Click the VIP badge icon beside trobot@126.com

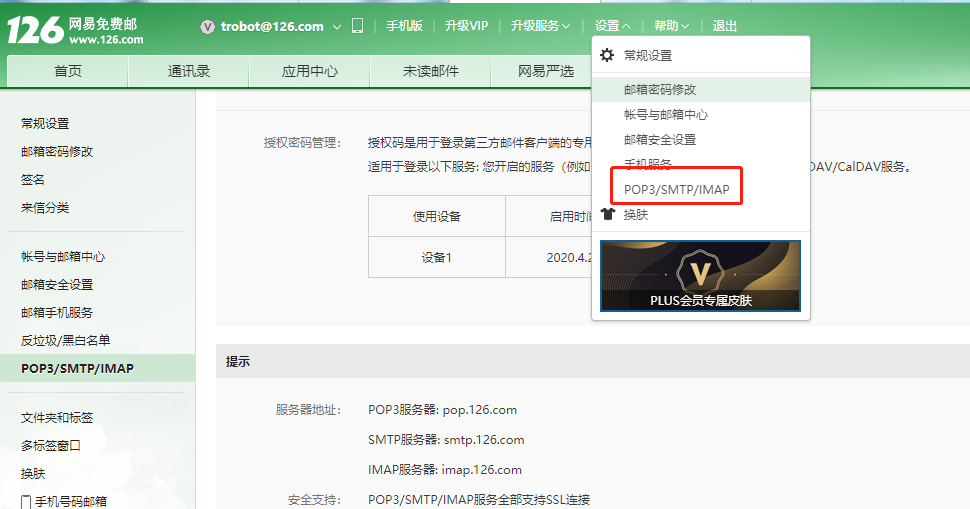point(207,27)
